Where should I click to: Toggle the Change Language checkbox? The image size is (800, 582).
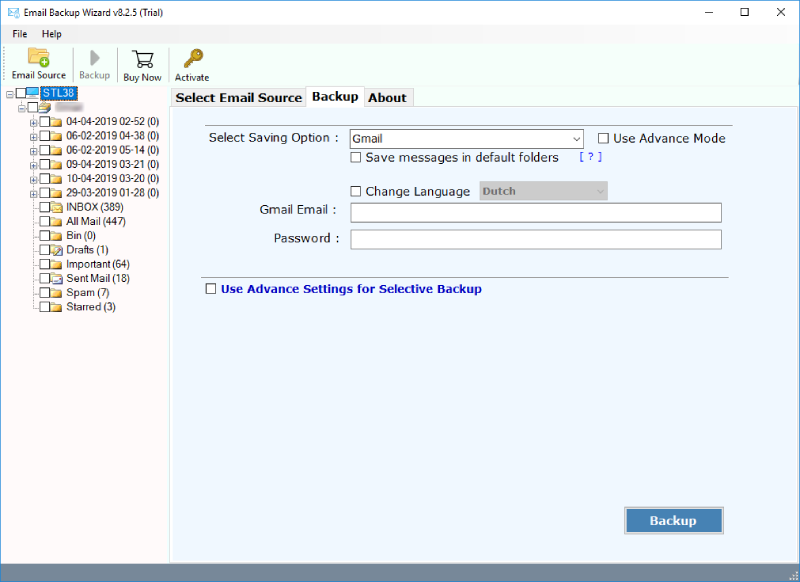[x=356, y=192]
